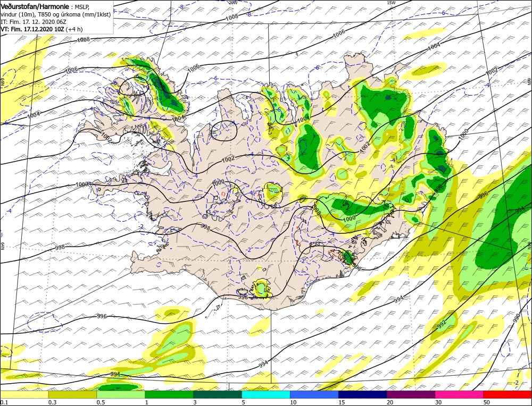Select the legend value label '10'
Image resolution: width=532 pixels, height=406 pixels.
[293, 402]
